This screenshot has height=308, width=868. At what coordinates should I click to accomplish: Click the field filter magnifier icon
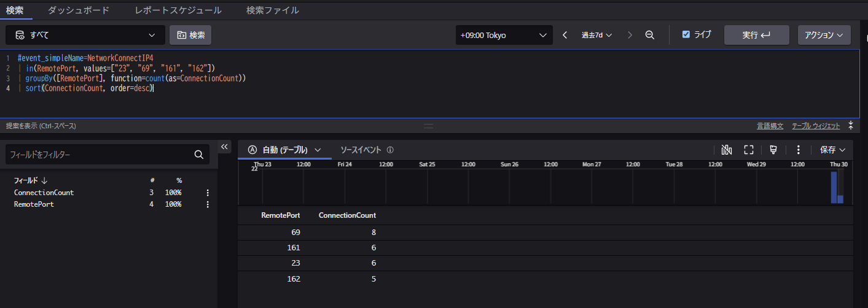pyautogui.click(x=199, y=155)
